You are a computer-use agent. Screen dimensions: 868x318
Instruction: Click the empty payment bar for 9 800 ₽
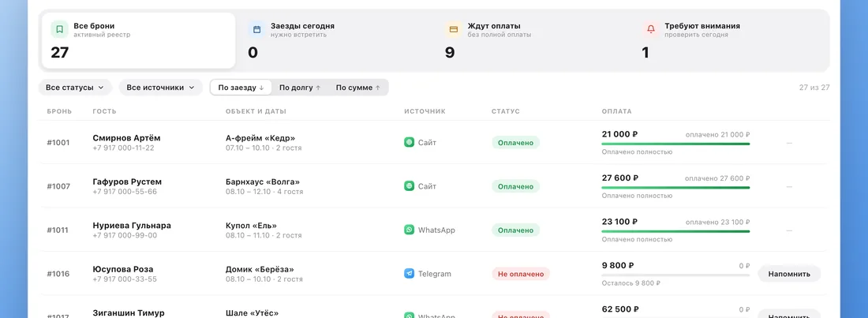pos(675,275)
